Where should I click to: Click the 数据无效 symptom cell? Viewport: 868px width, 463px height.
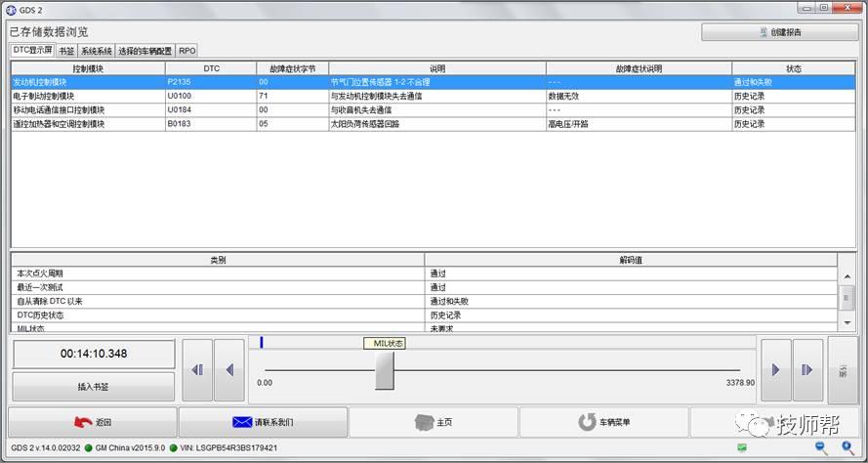(x=563, y=96)
